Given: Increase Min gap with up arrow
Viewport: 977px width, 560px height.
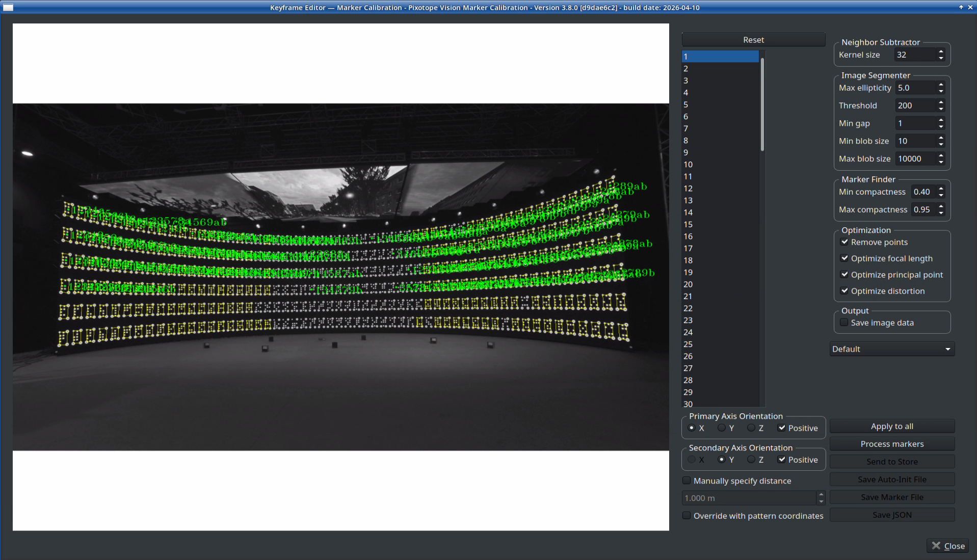Looking at the screenshot, I should (x=941, y=120).
